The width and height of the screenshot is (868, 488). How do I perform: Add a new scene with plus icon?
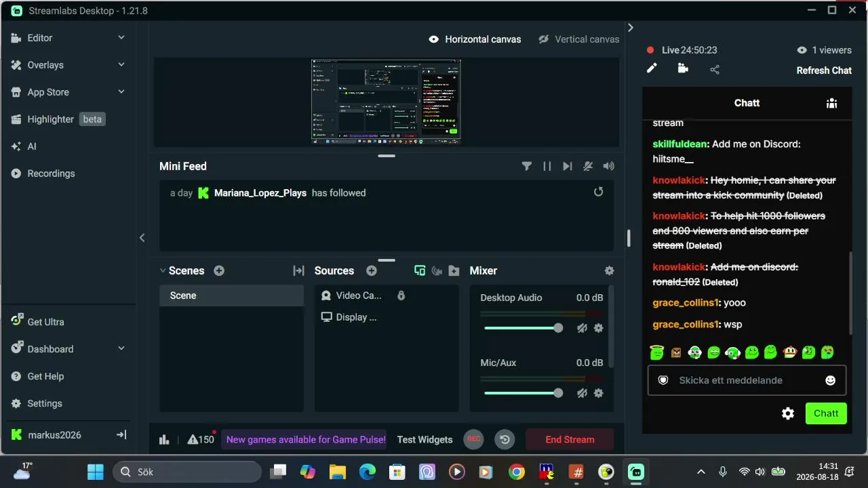219,270
